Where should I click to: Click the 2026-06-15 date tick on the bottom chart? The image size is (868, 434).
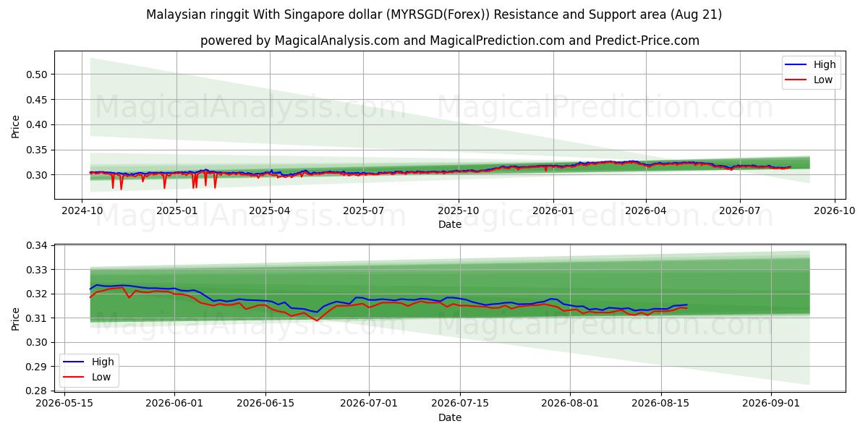pos(265,404)
